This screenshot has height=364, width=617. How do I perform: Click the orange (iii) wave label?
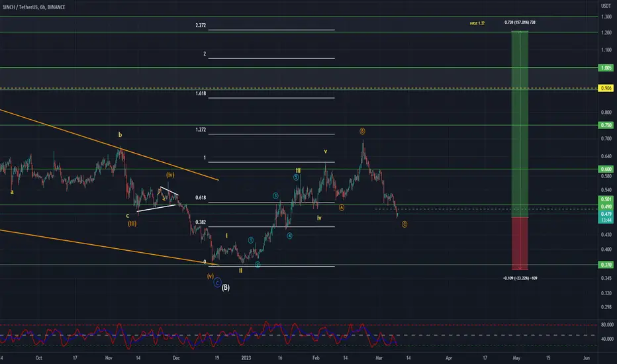[x=132, y=224]
